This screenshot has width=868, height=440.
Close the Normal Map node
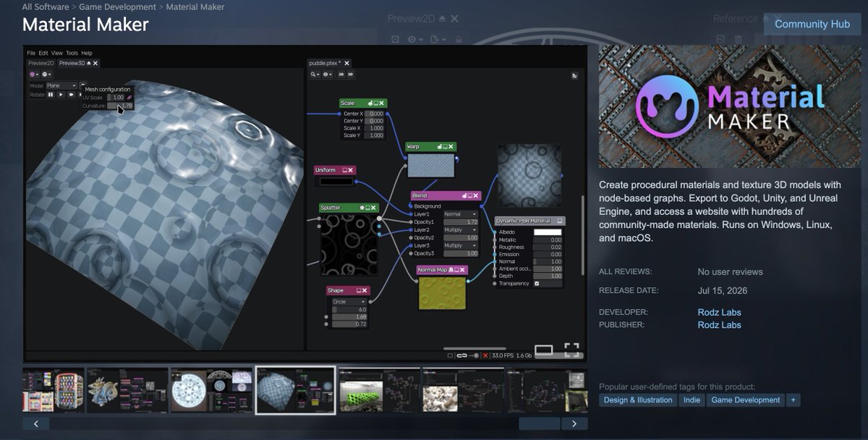coord(464,270)
